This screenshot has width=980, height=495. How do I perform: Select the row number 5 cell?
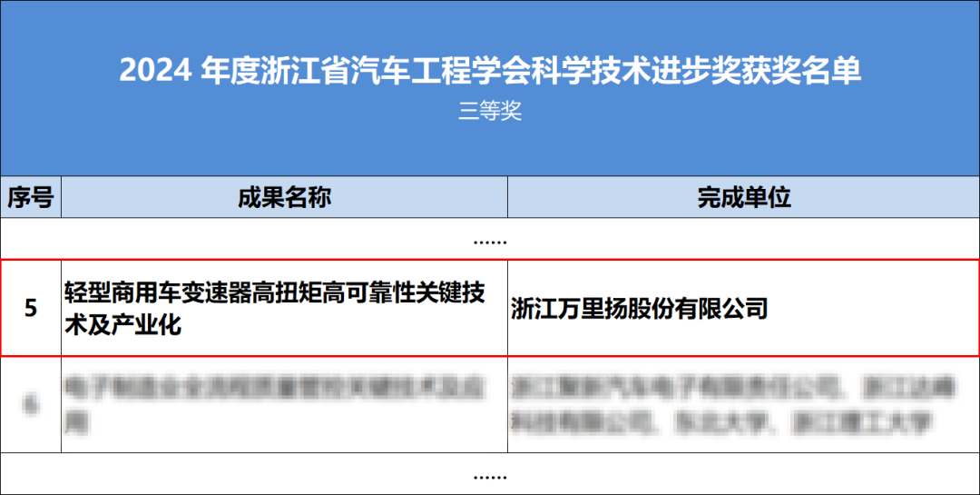click(31, 309)
